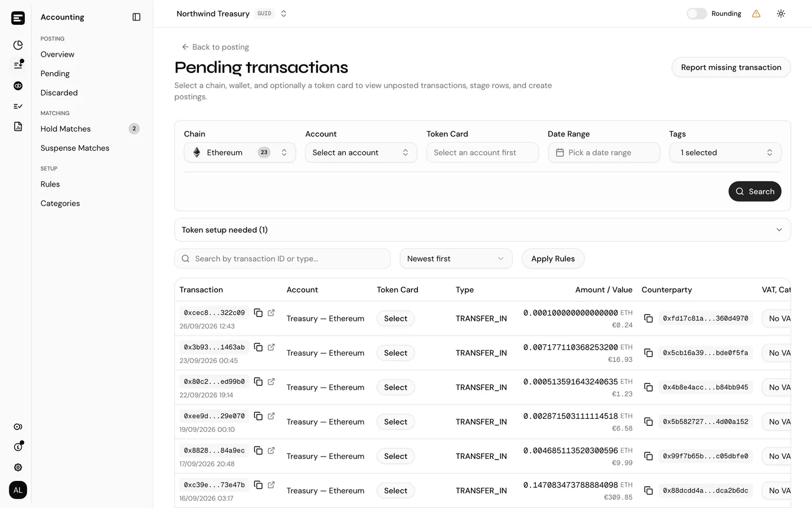Toggle the Rounding switch

point(696,14)
